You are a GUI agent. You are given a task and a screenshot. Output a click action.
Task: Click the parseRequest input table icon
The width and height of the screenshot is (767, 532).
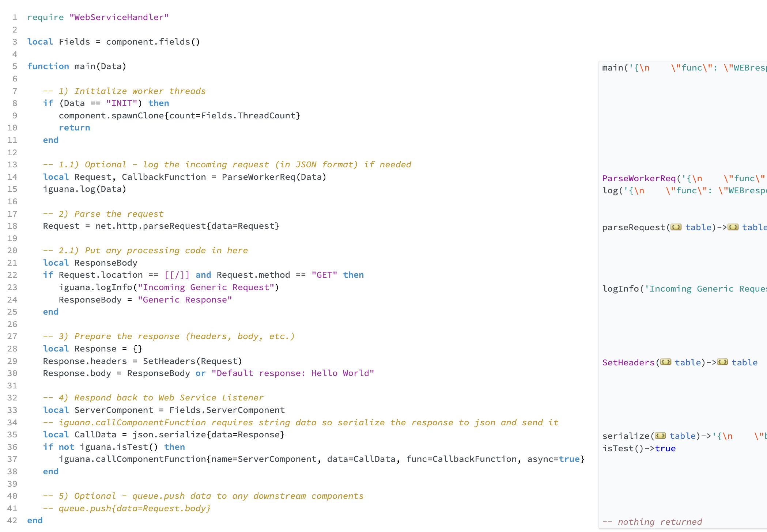676,227
